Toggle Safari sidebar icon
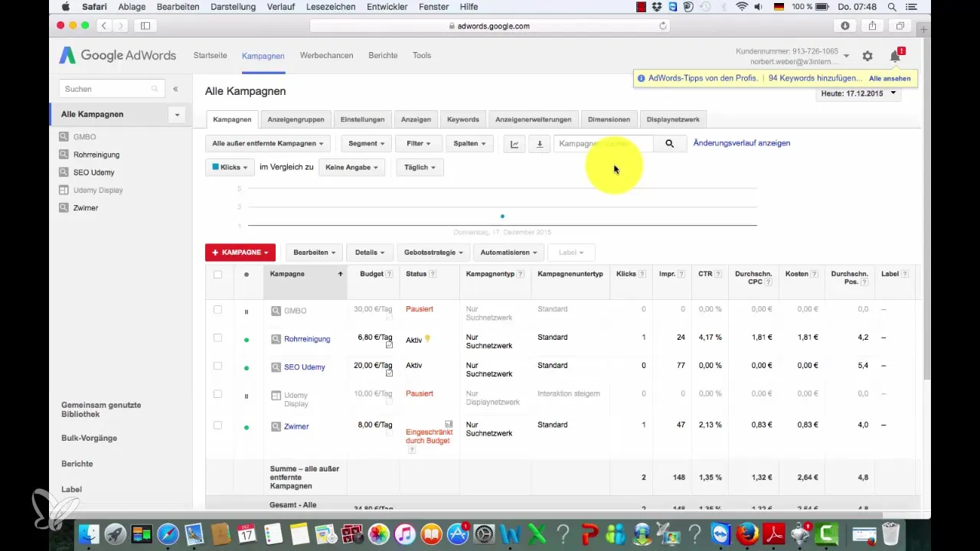980x551 pixels. [145, 26]
